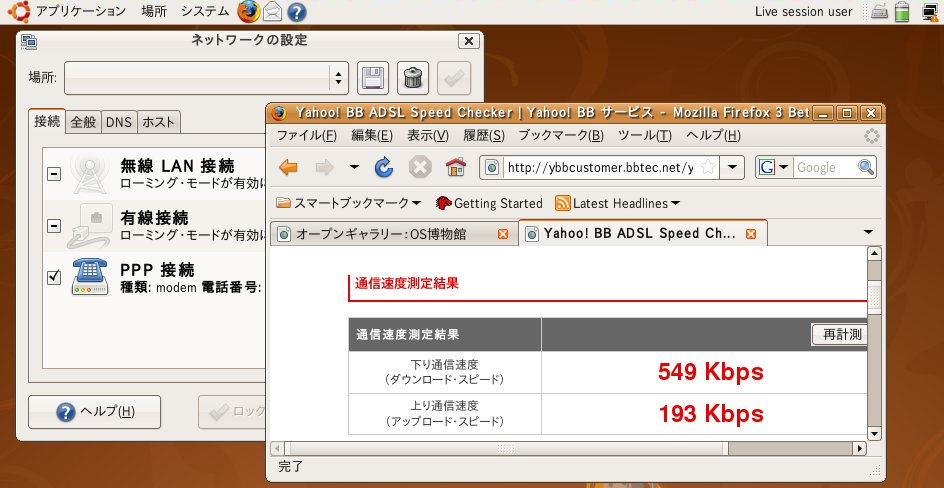The width and height of the screenshot is (944, 488).
Task: Open the システム menu in top panel
Action: [x=205, y=11]
